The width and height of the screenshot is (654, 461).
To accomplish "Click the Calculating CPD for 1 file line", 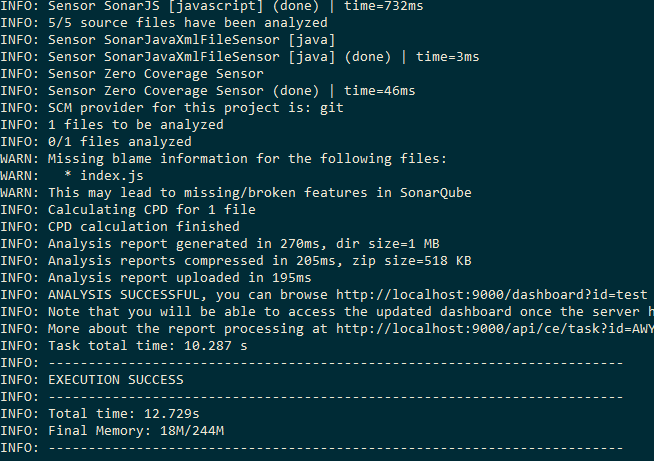I will pos(128,209).
